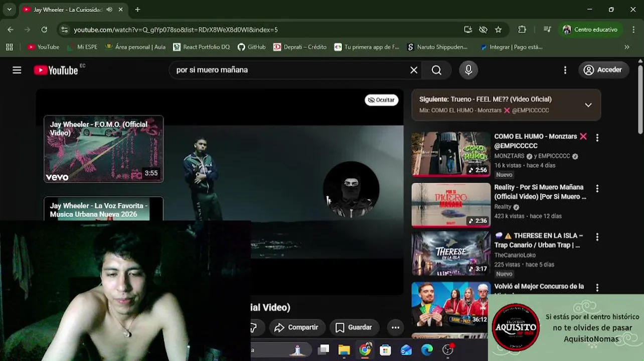Screen dimensions: 644x361
Task: Open 'Tu primera app de F...' bookmark
Action: click(x=367, y=47)
